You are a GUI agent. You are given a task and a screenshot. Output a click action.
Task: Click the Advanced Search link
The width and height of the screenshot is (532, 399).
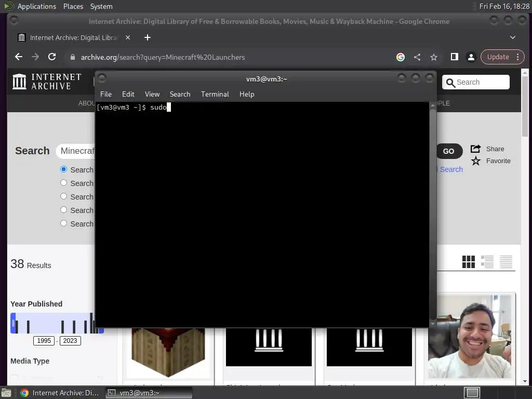tap(450, 169)
